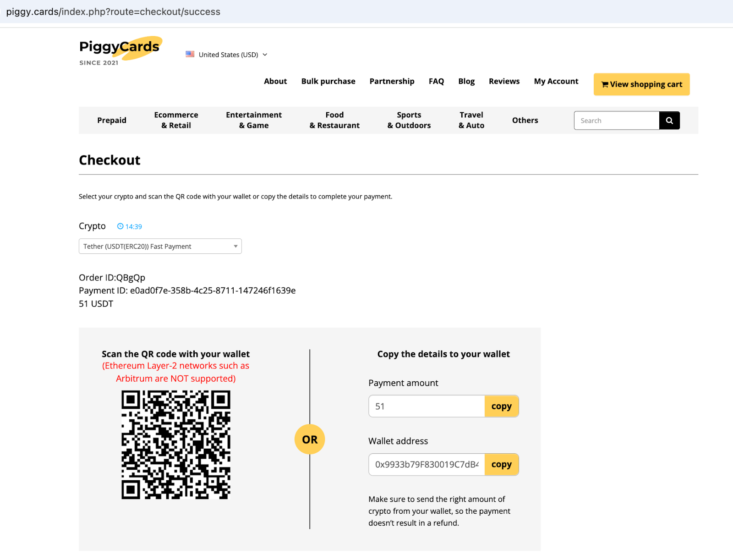
Task: Select Food & Restaurant category
Action: click(x=334, y=120)
